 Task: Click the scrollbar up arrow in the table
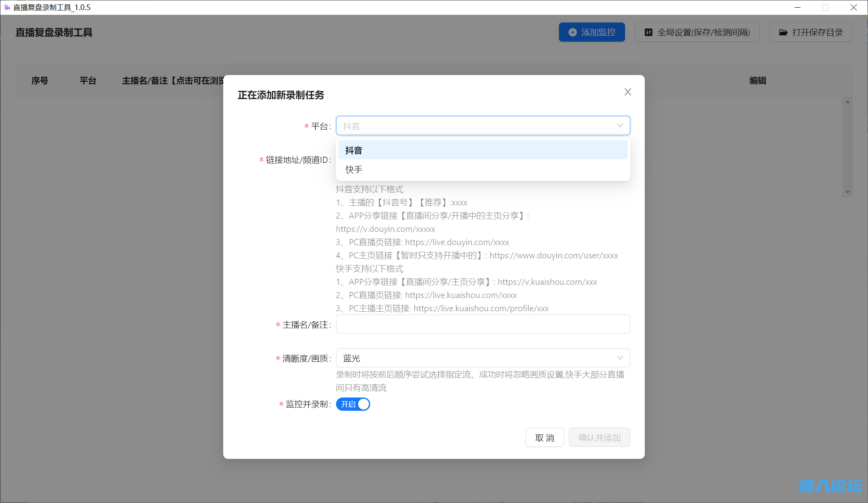click(x=848, y=102)
